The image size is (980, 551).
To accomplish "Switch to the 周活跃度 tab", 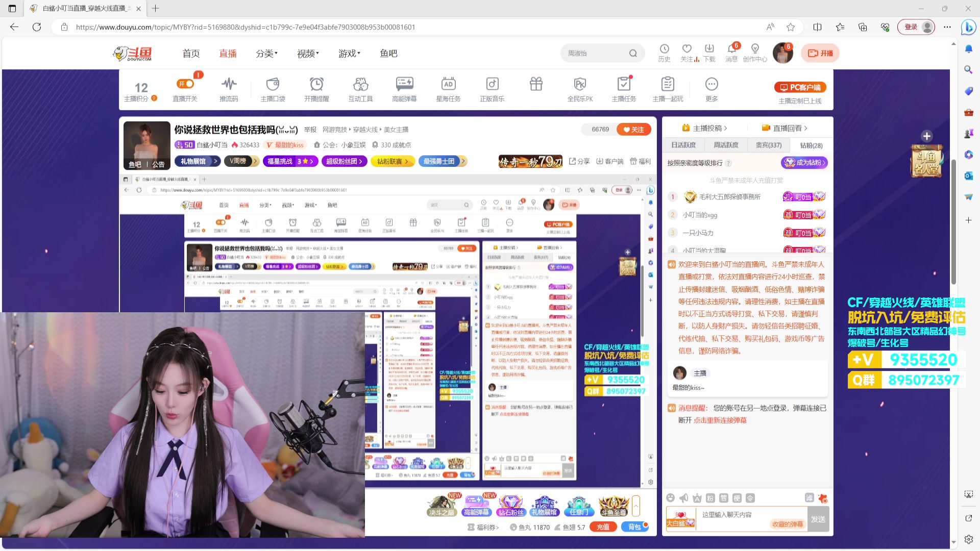I will [x=726, y=145].
